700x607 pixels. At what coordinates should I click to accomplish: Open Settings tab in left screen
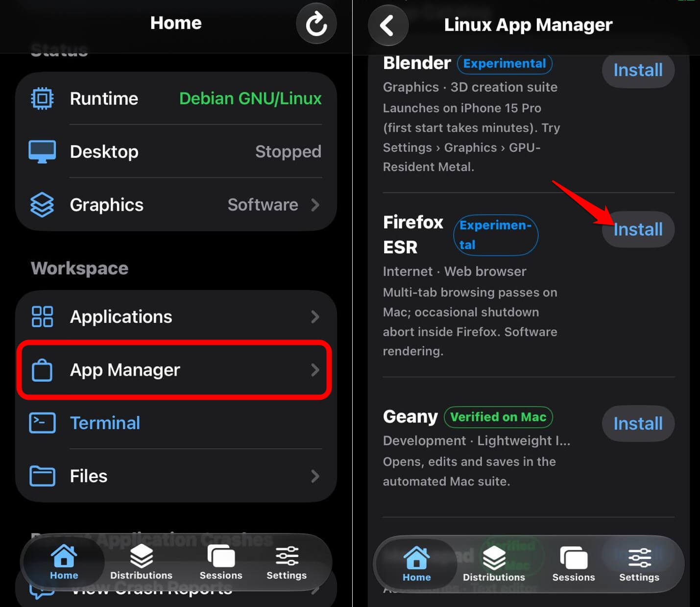[287, 562]
